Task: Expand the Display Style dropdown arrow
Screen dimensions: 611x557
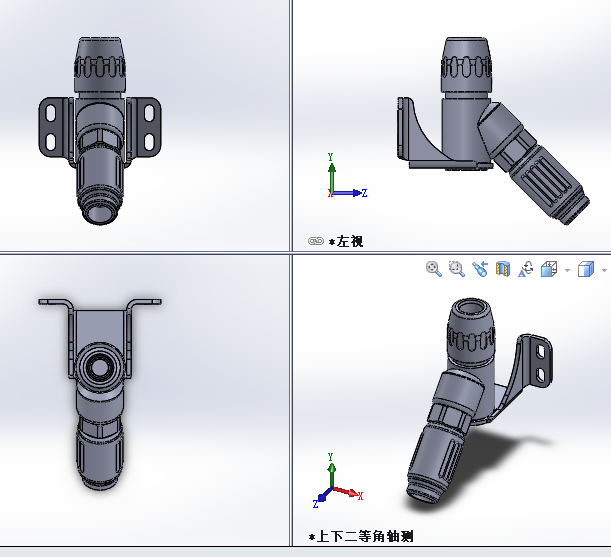Action: point(604,270)
